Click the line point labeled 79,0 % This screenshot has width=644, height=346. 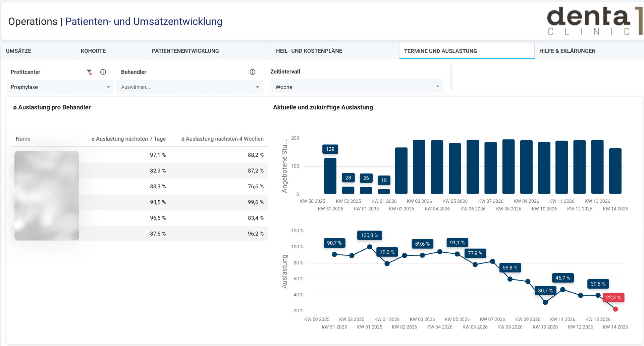(x=387, y=264)
